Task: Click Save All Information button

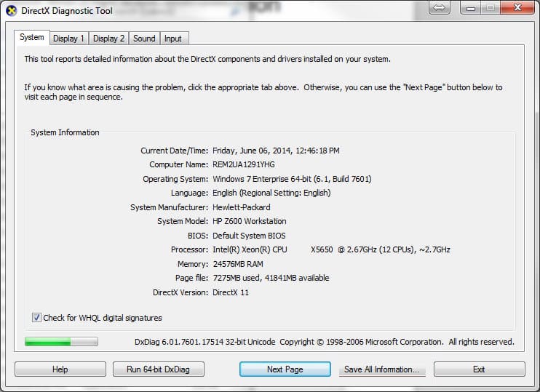Action: pos(382,369)
